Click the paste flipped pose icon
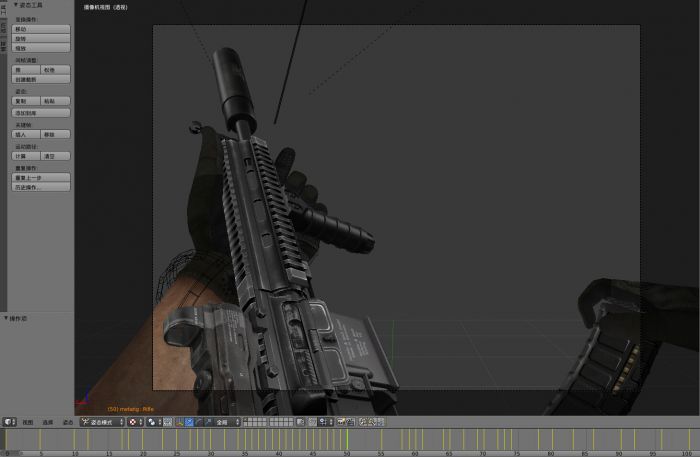Image resolution: width=700 pixels, height=457 pixels. 380,422
